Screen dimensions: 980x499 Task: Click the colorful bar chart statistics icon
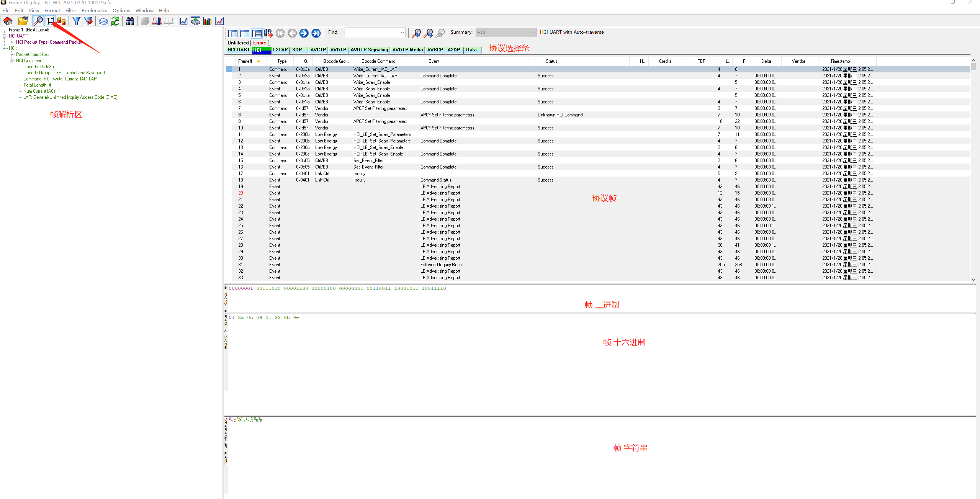coord(208,21)
